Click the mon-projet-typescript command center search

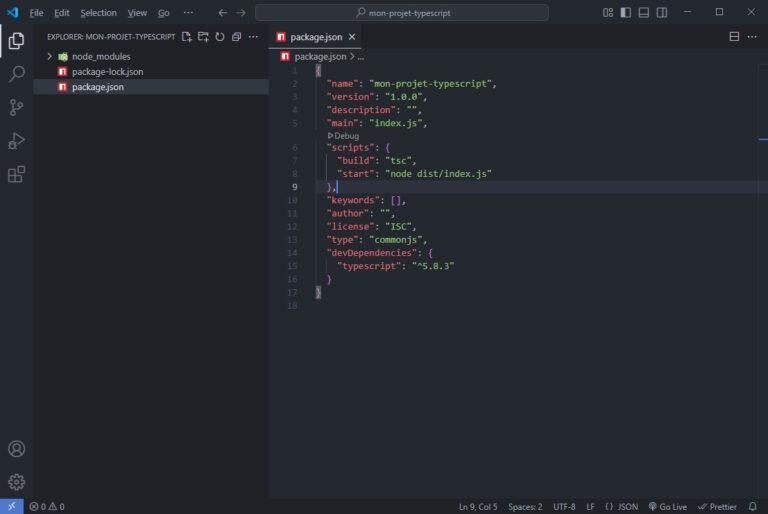402,13
